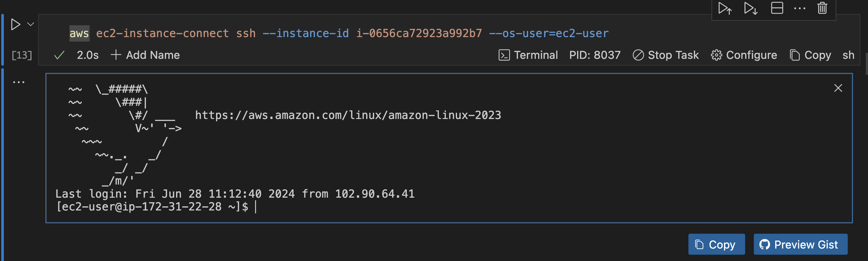This screenshot has height=261, width=868.
Task: Stop Task for the running command
Action: click(665, 55)
